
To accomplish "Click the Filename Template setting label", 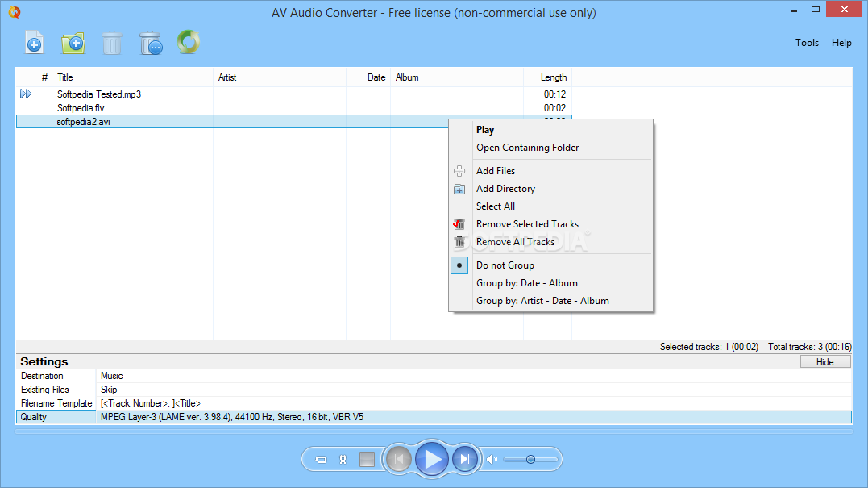I will coord(56,403).
